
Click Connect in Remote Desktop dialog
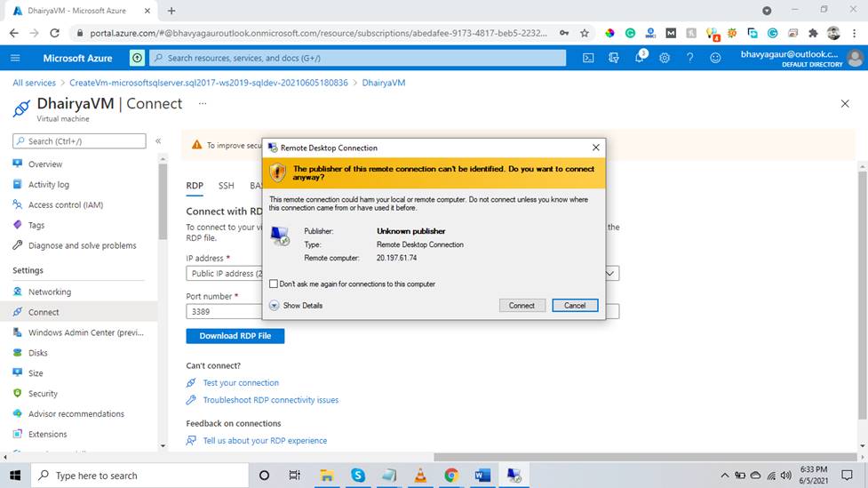(522, 305)
